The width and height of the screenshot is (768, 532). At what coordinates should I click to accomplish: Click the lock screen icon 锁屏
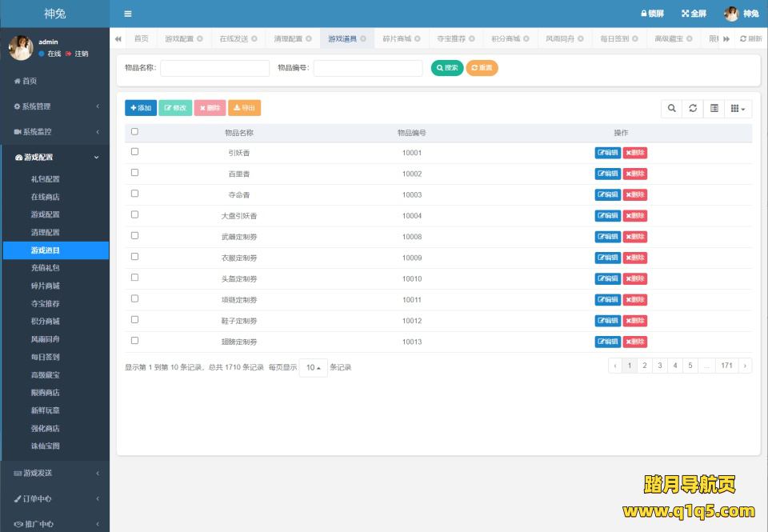pos(652,14)
